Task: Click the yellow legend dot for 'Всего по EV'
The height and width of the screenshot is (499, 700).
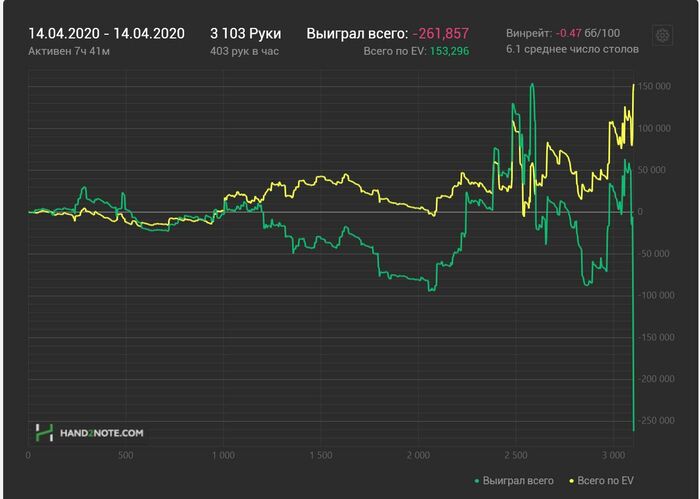Action: coord(571,481)
